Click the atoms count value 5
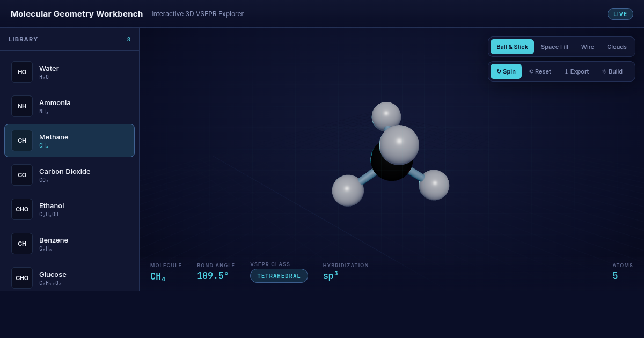Screen dimensions: 644x338 [x=616, y=276]
